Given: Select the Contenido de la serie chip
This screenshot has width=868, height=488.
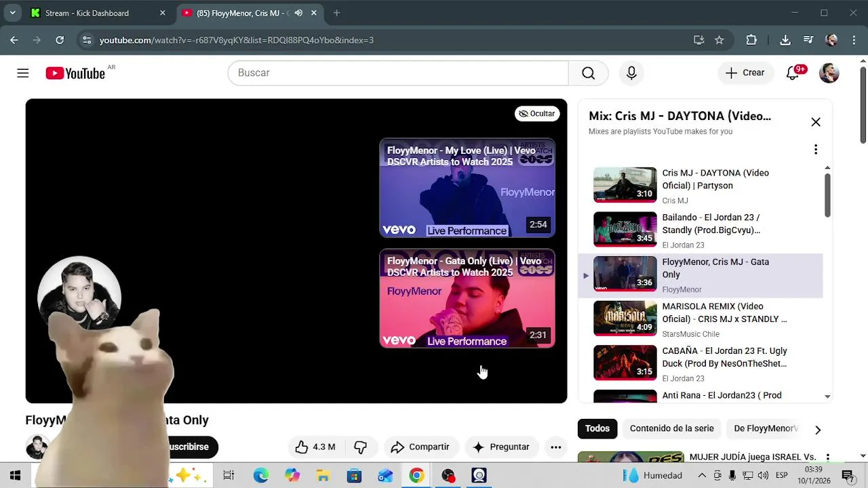Looking at the screenshot, I should pyautogui.click(x=671, y=428).
